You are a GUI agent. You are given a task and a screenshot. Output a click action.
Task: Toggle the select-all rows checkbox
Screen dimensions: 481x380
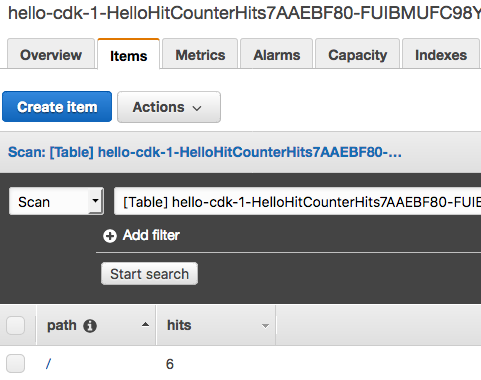pyautogui.click(x=16, y=325)
